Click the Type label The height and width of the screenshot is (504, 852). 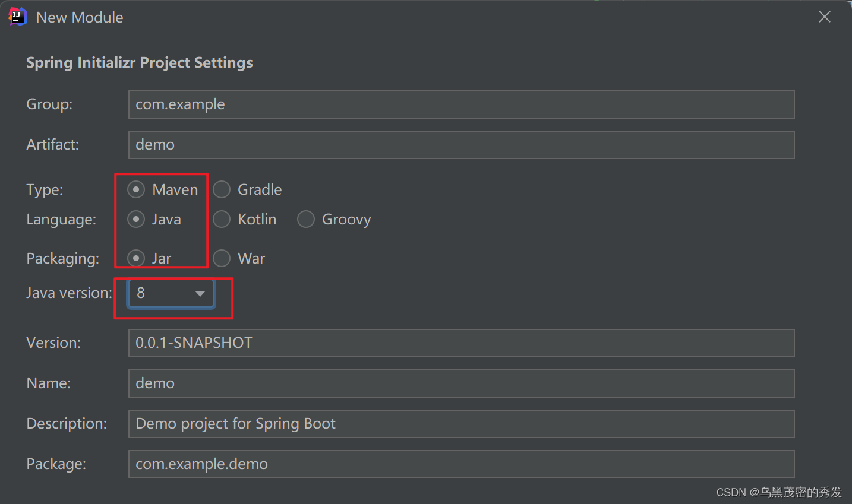(45, 190)
